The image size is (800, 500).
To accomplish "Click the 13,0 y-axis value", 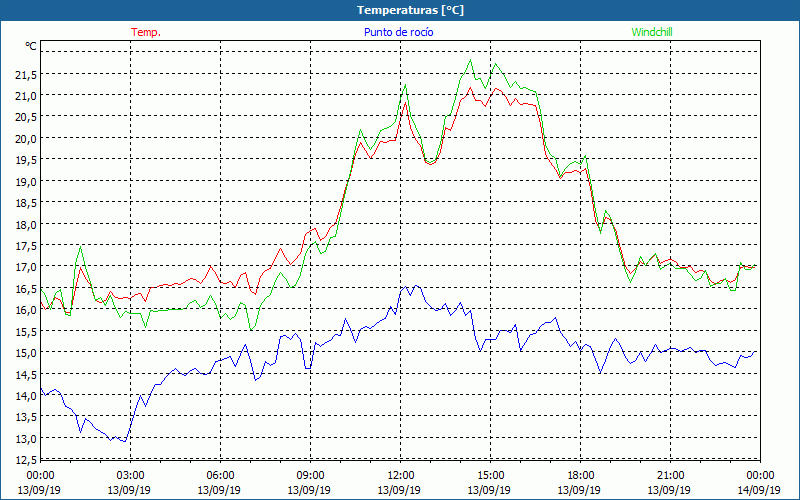I will [x=26, y=438].
